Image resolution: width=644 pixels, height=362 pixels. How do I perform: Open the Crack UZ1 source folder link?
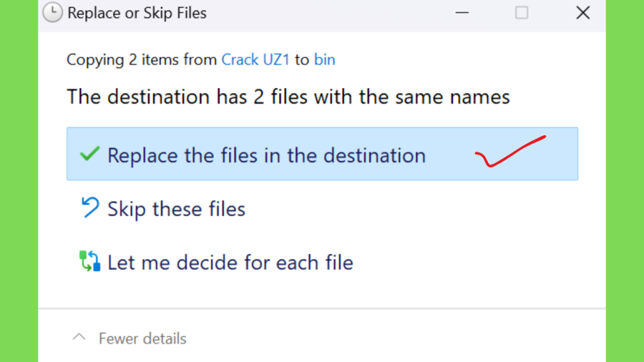[255, 60]
